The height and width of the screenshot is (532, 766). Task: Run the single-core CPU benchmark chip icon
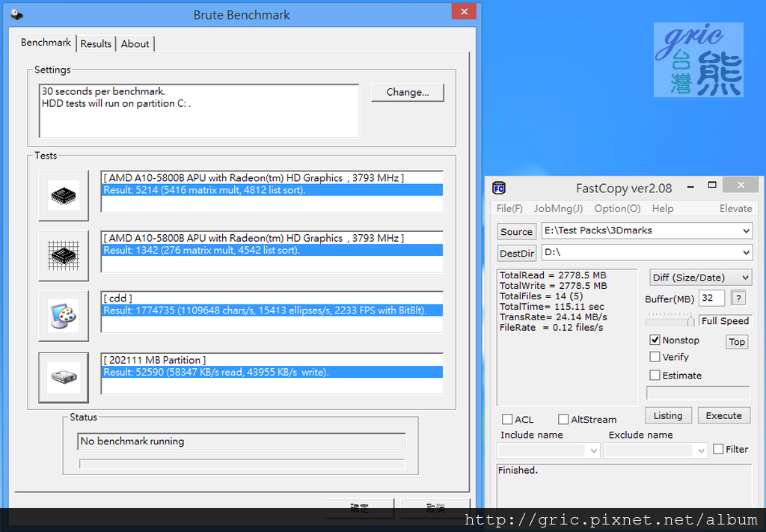(x=64, y=195)
